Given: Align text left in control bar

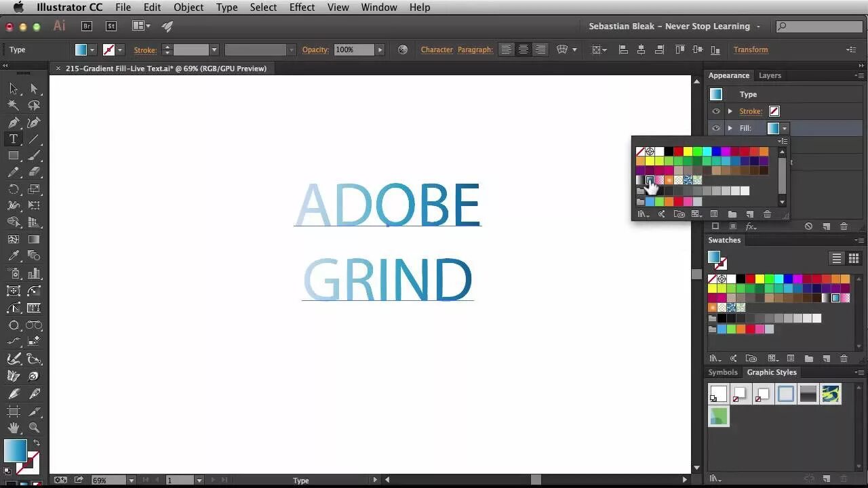Looking at the screenshot, I should pyautogui.click(x=506, y=49).
